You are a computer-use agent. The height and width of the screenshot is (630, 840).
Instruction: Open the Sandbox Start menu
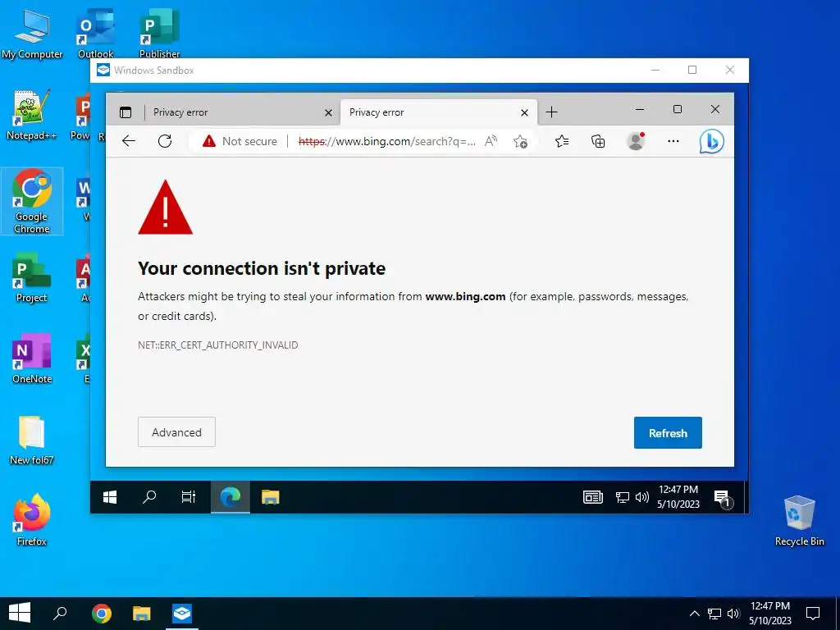pyautogui.click(x=110, y=497)
